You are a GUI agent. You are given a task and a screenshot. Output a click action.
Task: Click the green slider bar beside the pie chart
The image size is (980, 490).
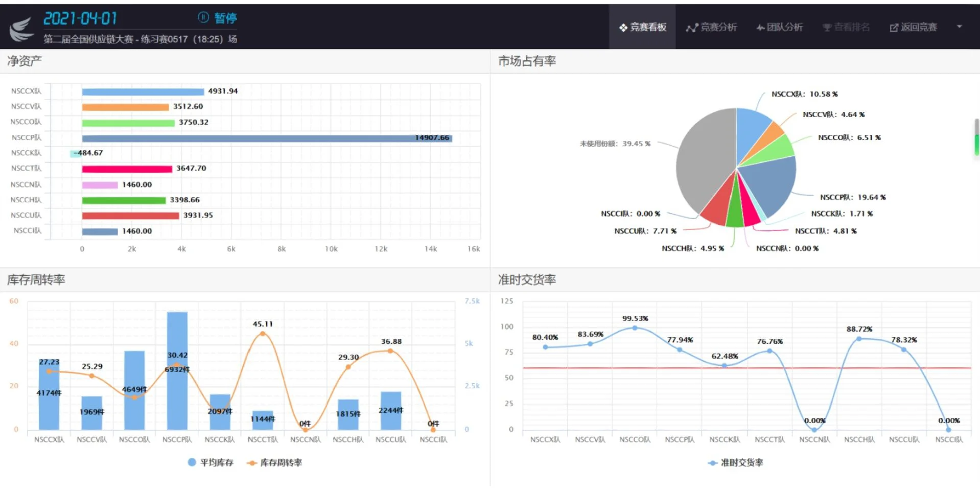[x=976, y=145]
